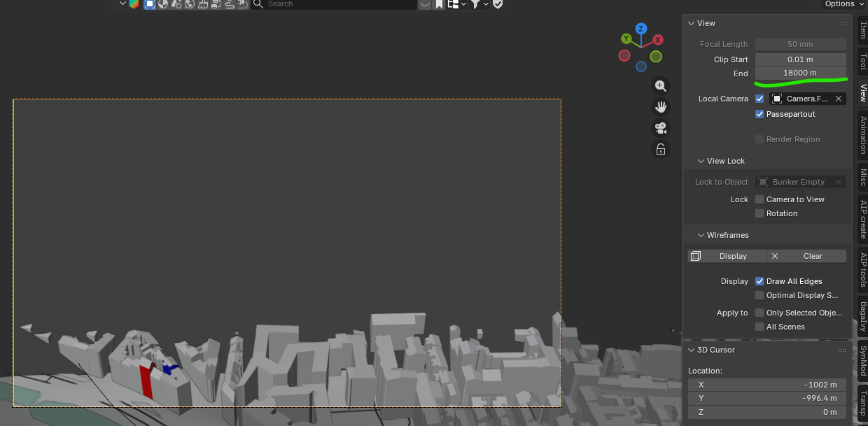Toggle the camera view icon
The image size is (868, 426).
[x=660, y=128]
